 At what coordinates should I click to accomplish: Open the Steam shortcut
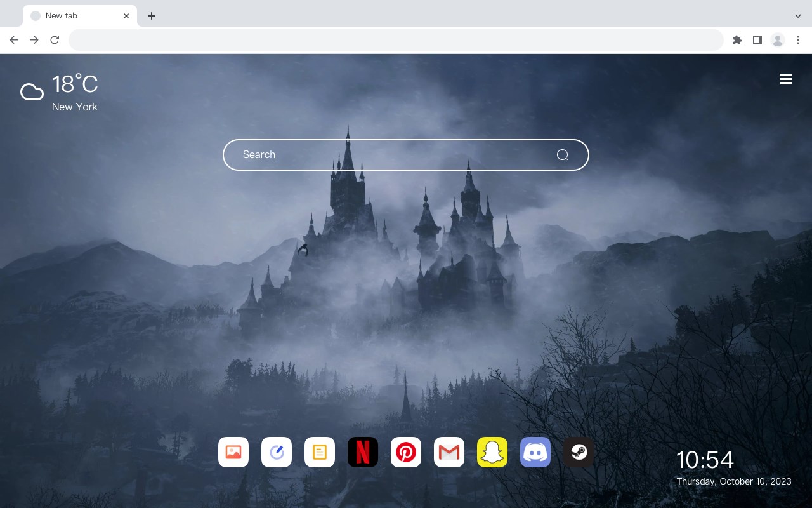tap(579, 452)
